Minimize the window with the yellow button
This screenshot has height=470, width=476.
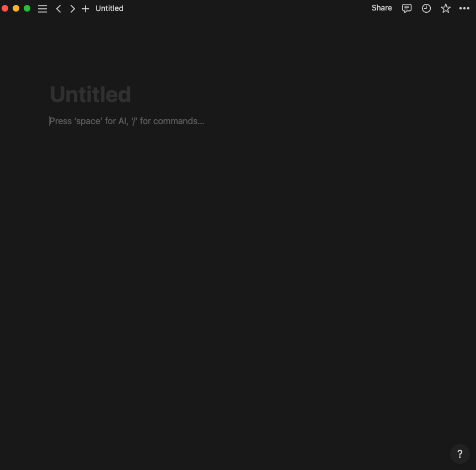16,8
